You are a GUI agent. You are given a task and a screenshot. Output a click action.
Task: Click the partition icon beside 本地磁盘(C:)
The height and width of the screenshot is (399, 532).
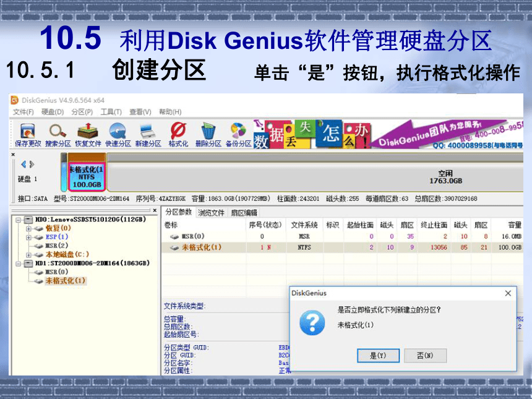pyautogui.click(x=39, y=255)
